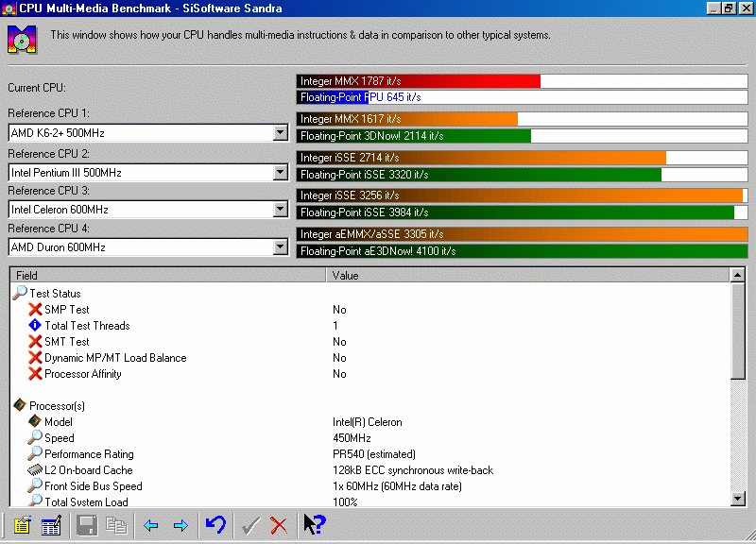This screenshot has height=544, width=756.
Task: Click the Value column header
Action: (528, 275)
